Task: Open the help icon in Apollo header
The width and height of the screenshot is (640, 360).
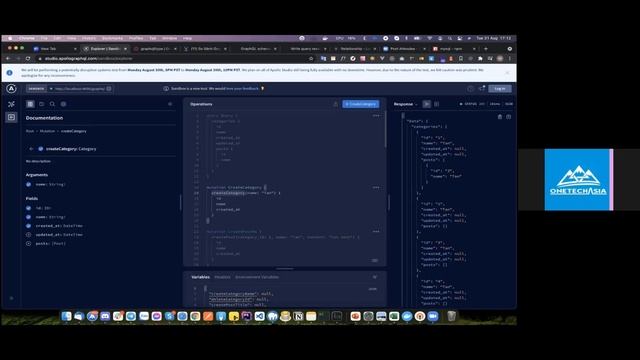Action: (x=470, y=89)
